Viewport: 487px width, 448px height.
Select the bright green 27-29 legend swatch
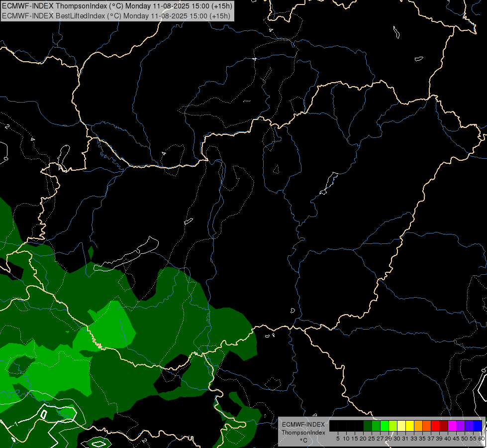click(385, 426)
